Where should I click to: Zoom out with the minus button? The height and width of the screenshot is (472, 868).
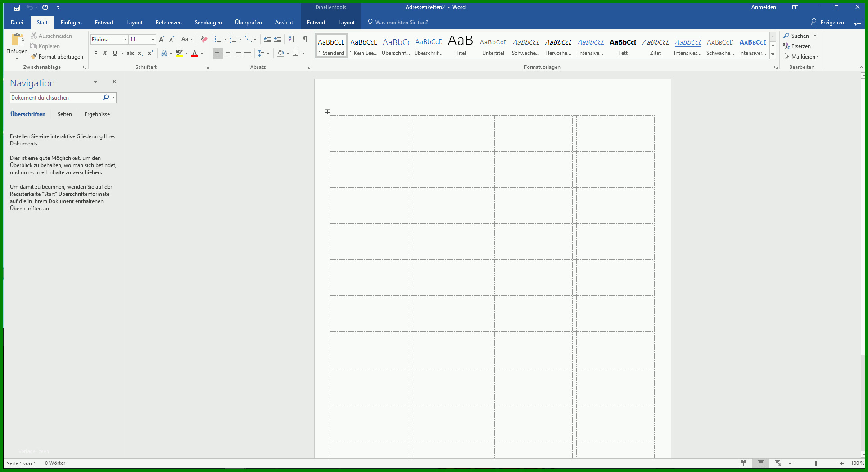pos(790,463)
